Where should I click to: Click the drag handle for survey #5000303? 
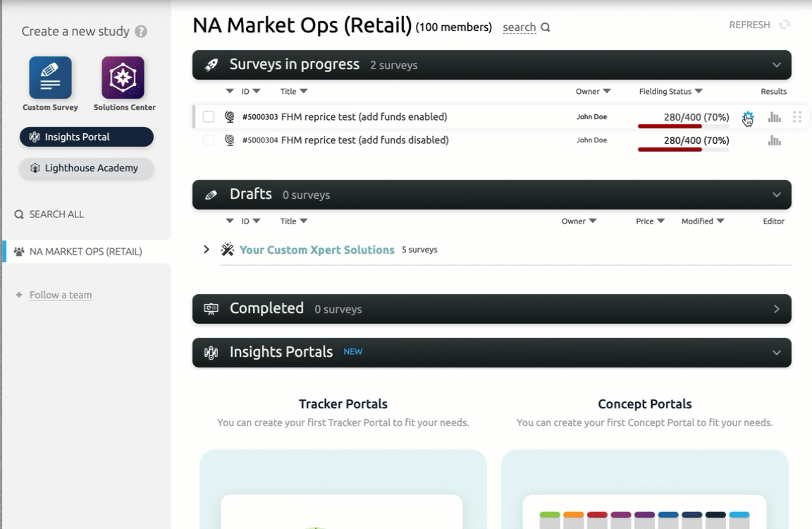(796, 117)
